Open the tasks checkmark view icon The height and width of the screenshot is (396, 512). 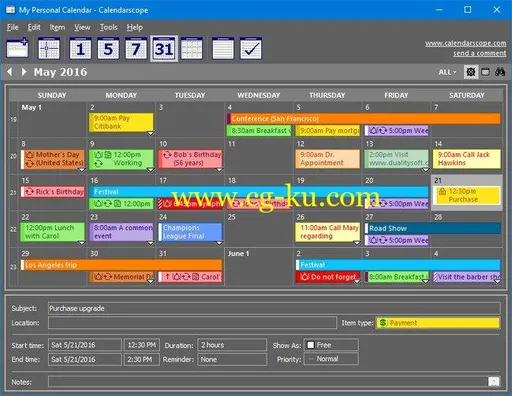[251, 49]
